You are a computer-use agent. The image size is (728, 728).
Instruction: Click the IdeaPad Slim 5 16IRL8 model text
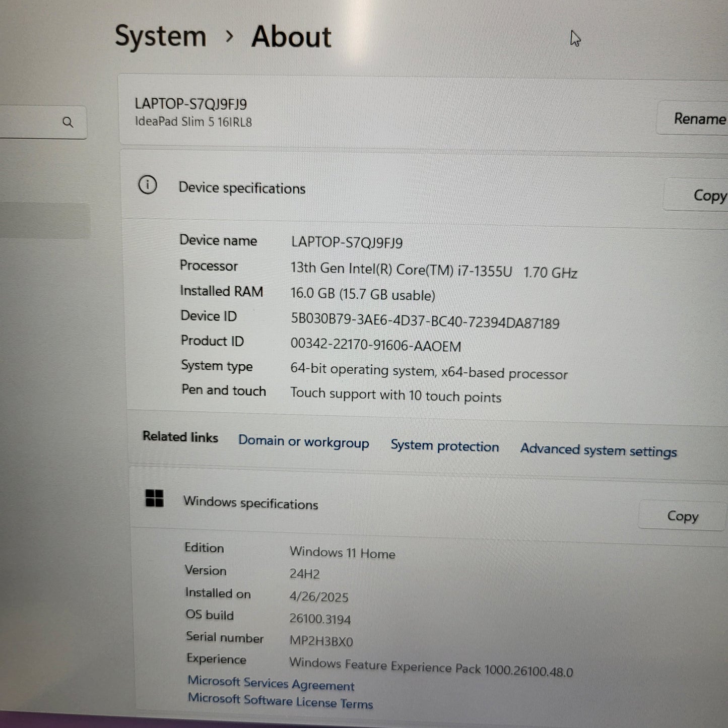(x=193, y=122)
